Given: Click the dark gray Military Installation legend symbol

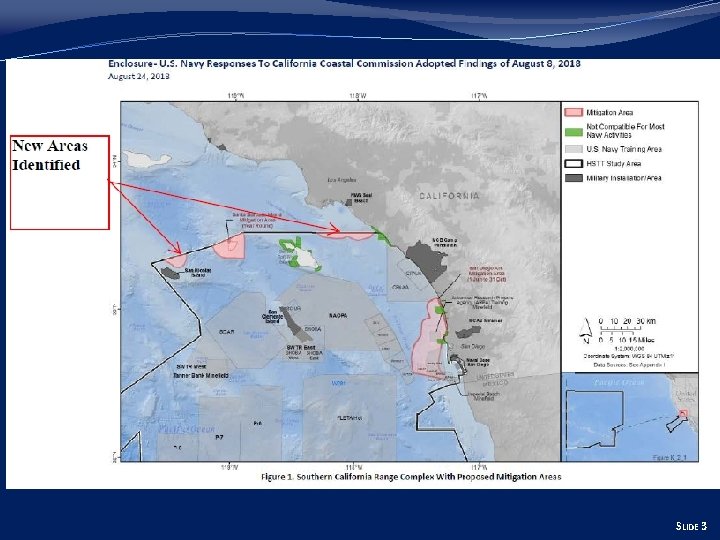Looking at the screenshot, I should (x=574, y=178).
